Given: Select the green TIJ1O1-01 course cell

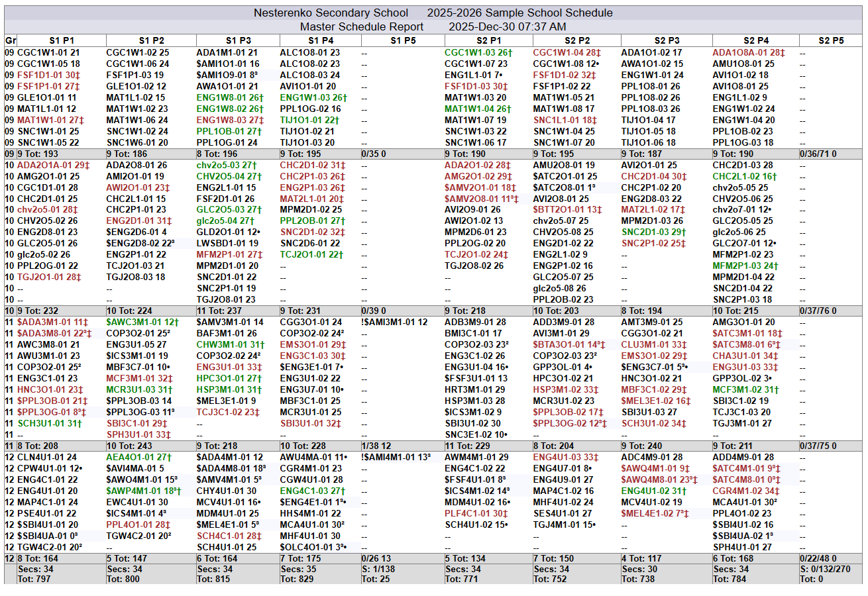Looking at the screenshot, I should (x=309, y=120).
